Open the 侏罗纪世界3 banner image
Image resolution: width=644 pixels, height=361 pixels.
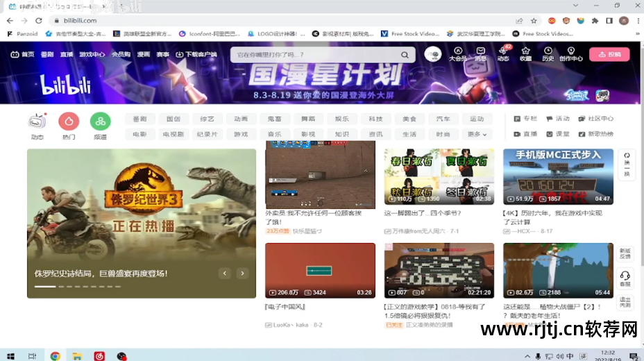[x=142, y=223]
